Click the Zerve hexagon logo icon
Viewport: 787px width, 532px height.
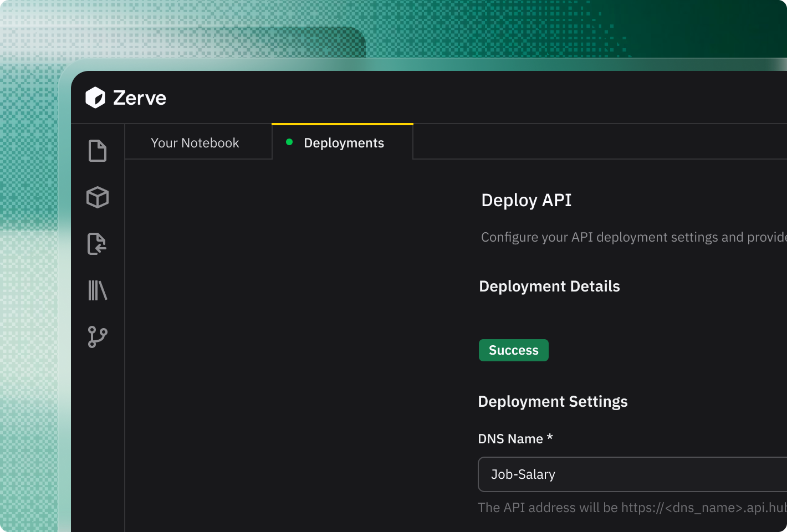click(x=95, y=98)
